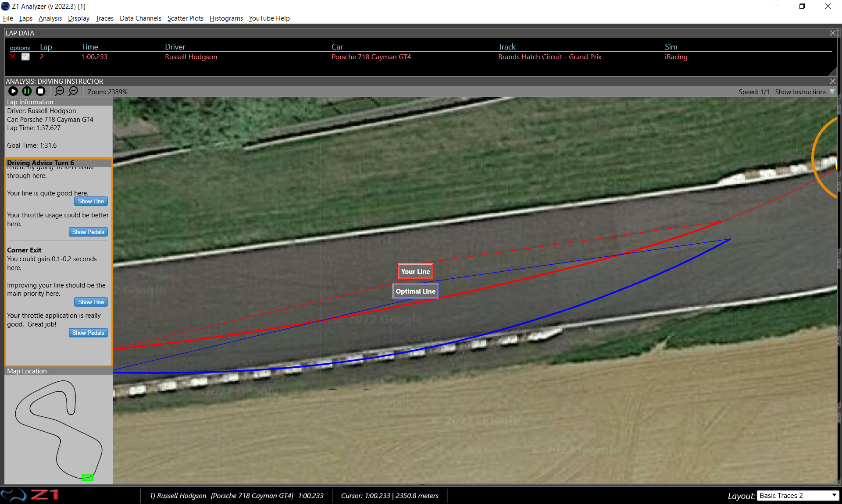Click the Your Line label on map
The width and height of the screenshot is (842, 504).
click(415, 271)
